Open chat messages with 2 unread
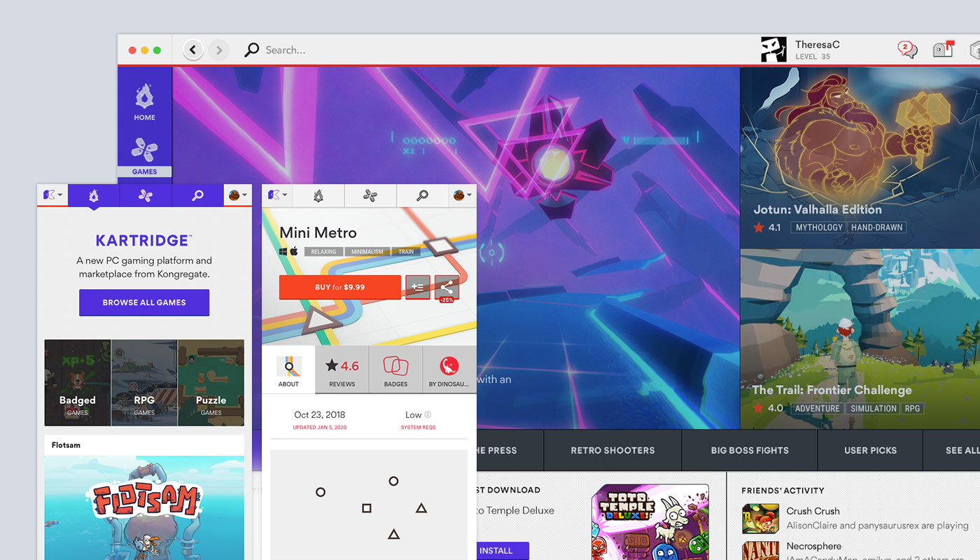 tap(907, 50)
